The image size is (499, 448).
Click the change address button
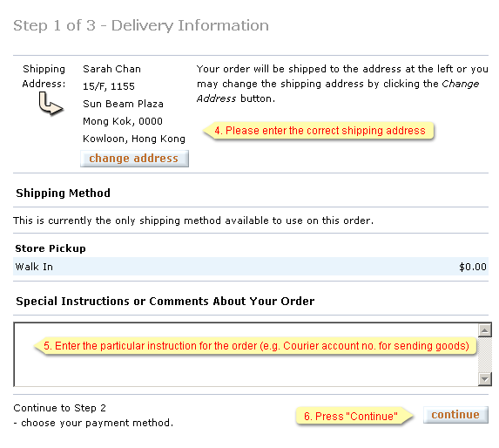click(x=134, y=159)
